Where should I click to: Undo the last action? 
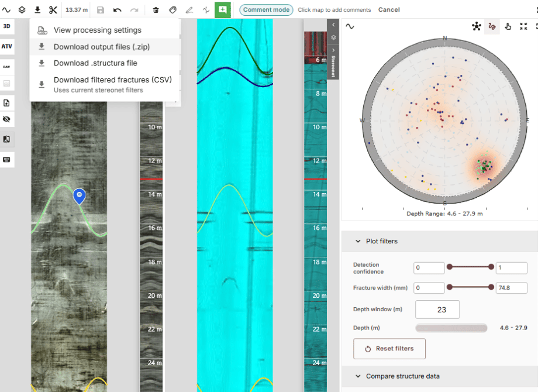coord(118,10)
